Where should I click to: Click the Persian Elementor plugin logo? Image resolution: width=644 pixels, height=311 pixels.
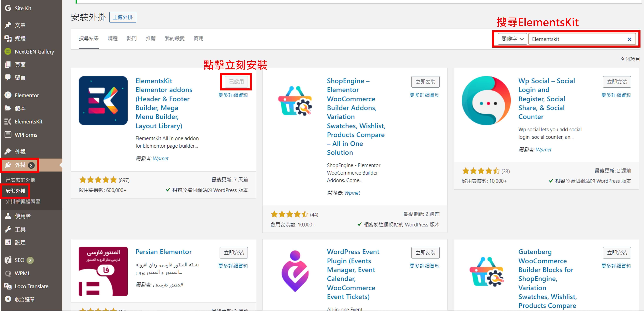pyautogui.click(x=103, y=271)
